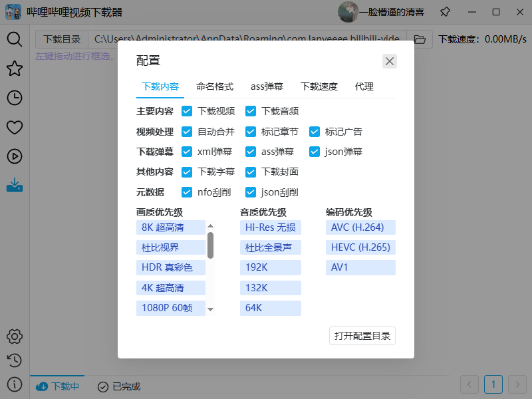Screen dimensions: 532x399
Task: Click the 打开配置目录 button
Action: pyautogui.click(x=362, y=336)
